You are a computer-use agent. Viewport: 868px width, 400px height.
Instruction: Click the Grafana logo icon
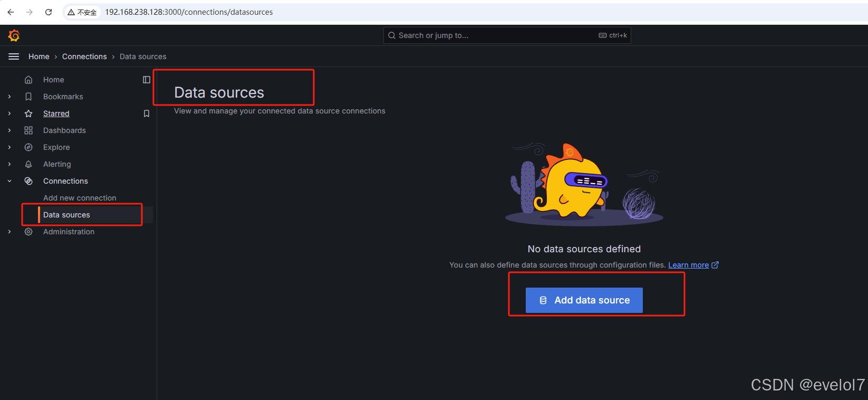click(x=14, y=35)
